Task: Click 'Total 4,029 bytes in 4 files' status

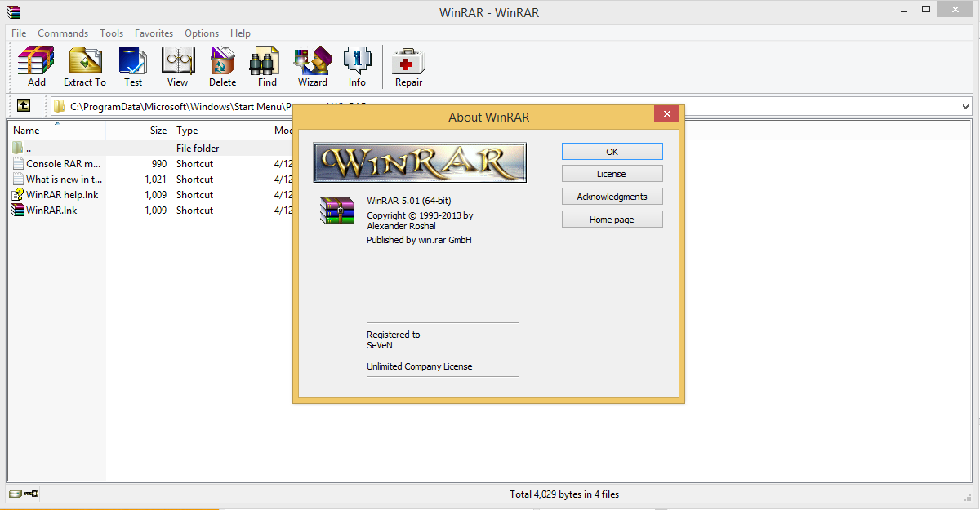Action: [564, 494]
